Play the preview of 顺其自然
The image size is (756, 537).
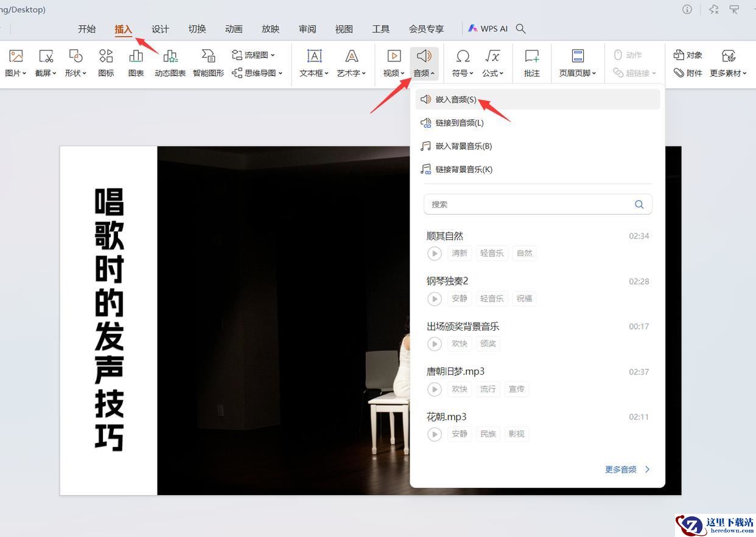[x=434, y=254]
